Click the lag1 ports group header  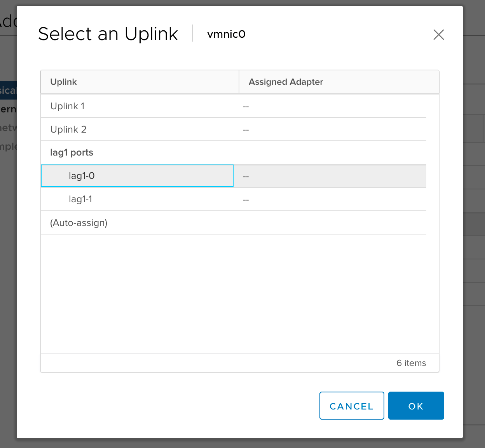[x=72, y=152]
